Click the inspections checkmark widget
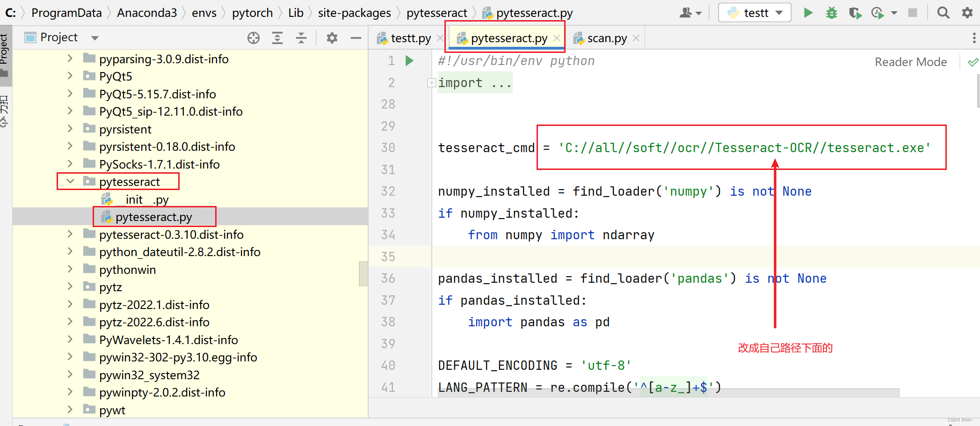This screenshot has height=426, width=980. (x=973, y=62)
